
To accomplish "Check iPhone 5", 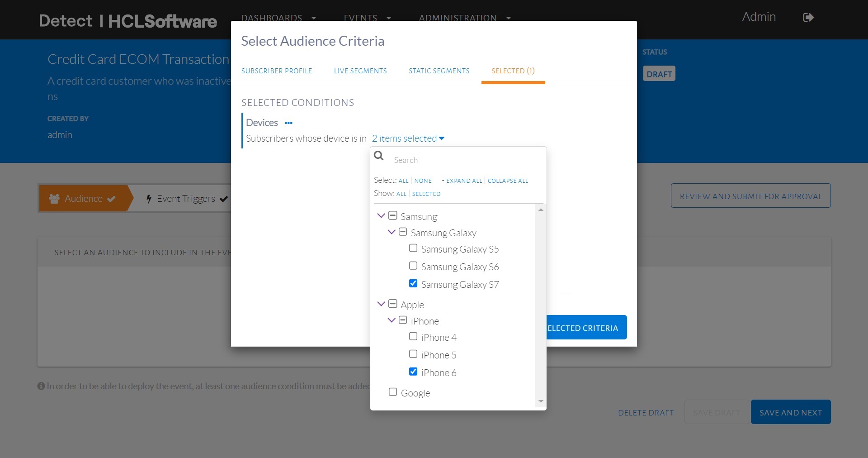I will pos(413,354).
